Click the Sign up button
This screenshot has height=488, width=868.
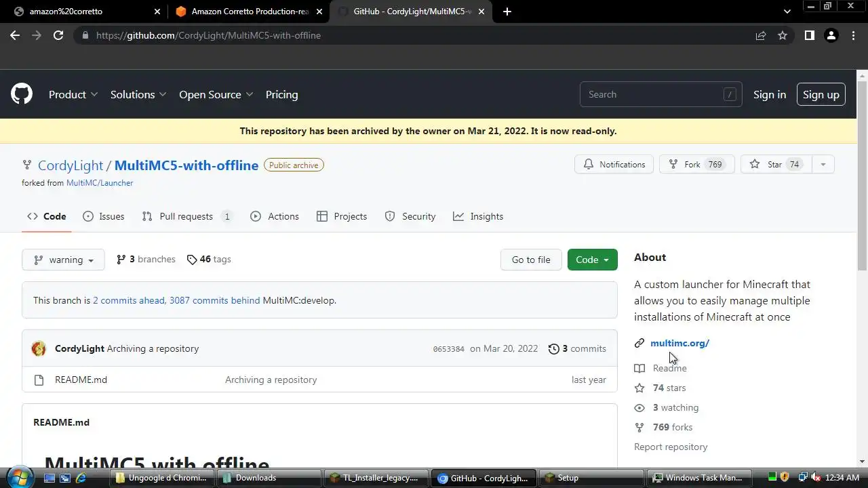click(x=821, y=94)
